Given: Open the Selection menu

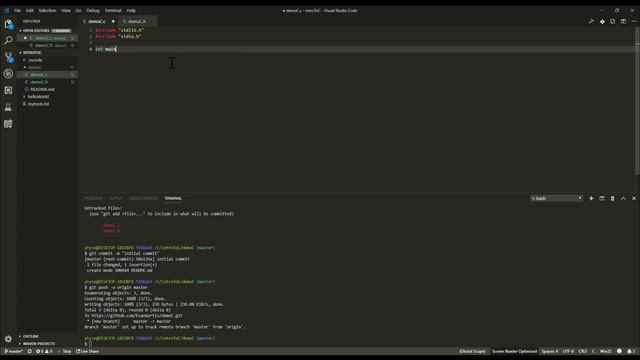Looking at the screenshot, I should [47, 11].
